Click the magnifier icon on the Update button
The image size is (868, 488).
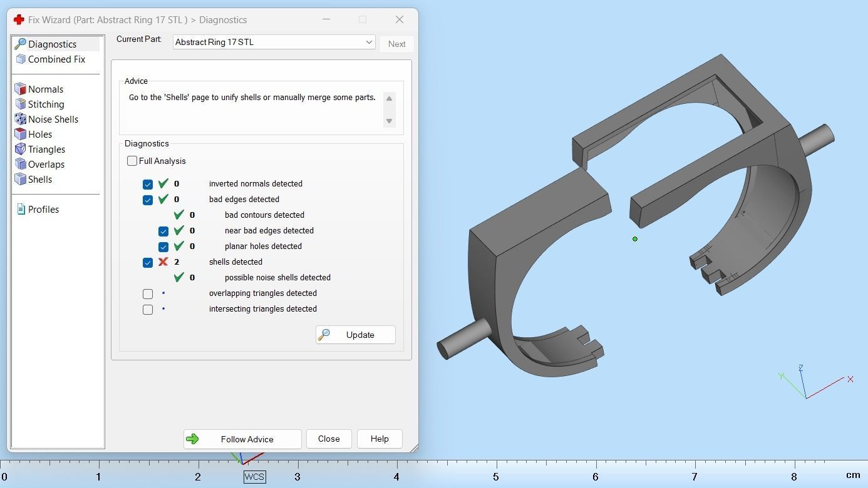[324, 335]
